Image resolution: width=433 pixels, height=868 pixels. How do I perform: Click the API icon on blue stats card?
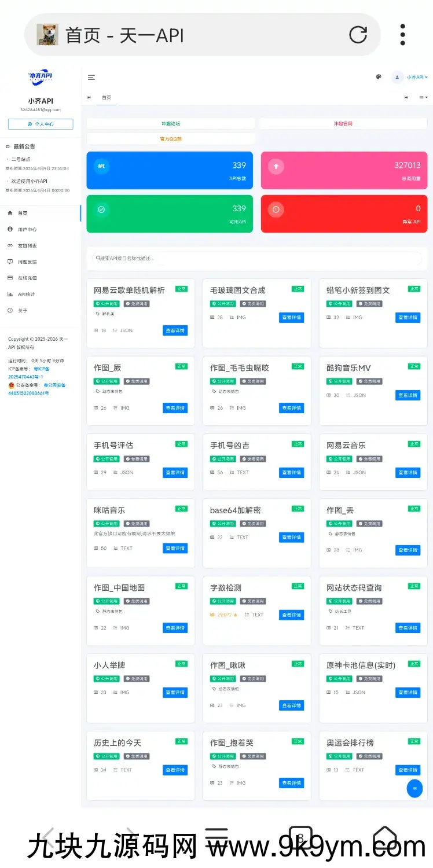tap(102, 166)
